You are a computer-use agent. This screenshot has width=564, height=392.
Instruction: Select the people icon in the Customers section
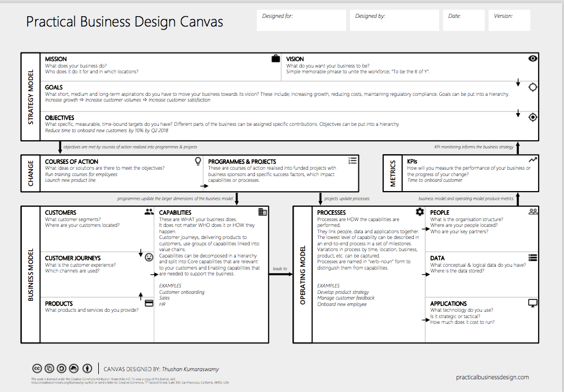[x=149, y=212]
